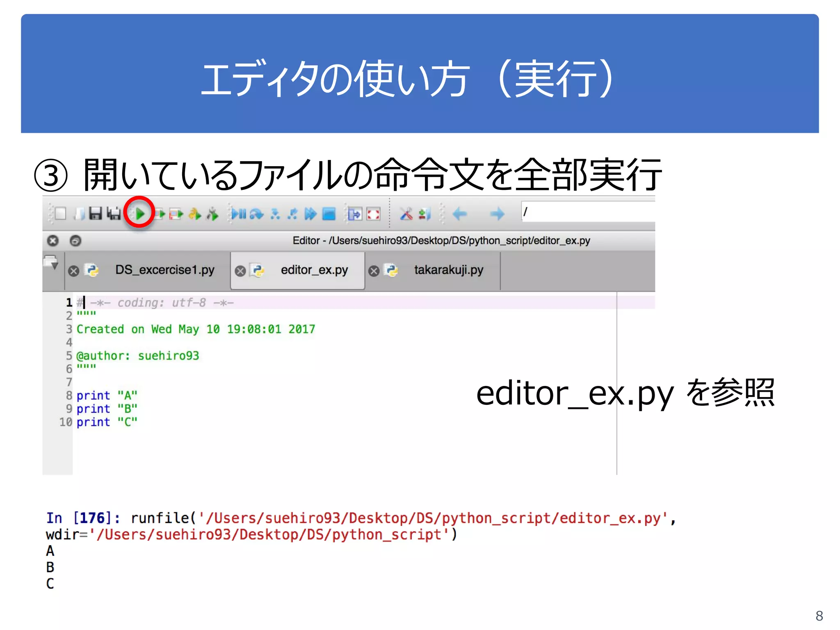Image resolution: width=840 pixels, height=630 pixels.
Task: Stop debugging with the blue square icon
Action: click(329, 214)
